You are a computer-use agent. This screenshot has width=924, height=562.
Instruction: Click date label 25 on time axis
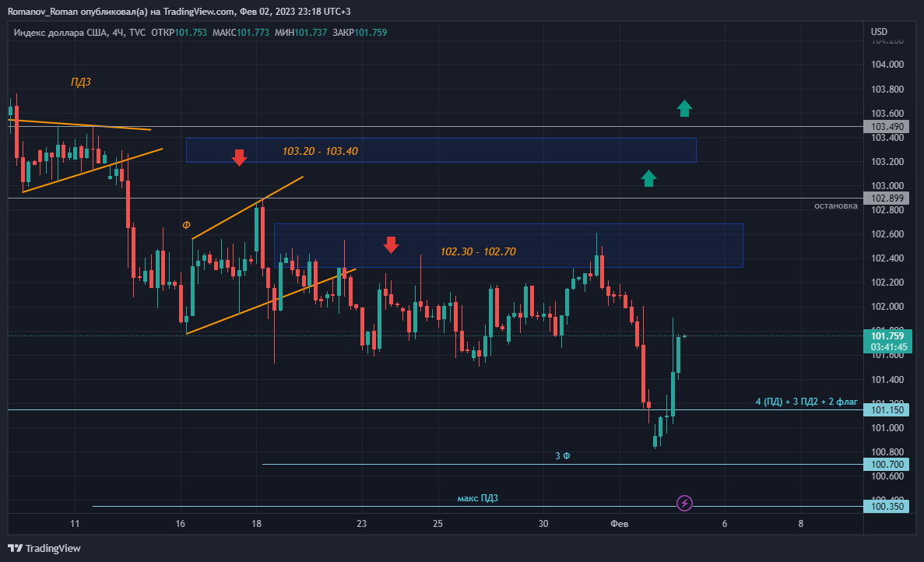(x=437, y=524)
